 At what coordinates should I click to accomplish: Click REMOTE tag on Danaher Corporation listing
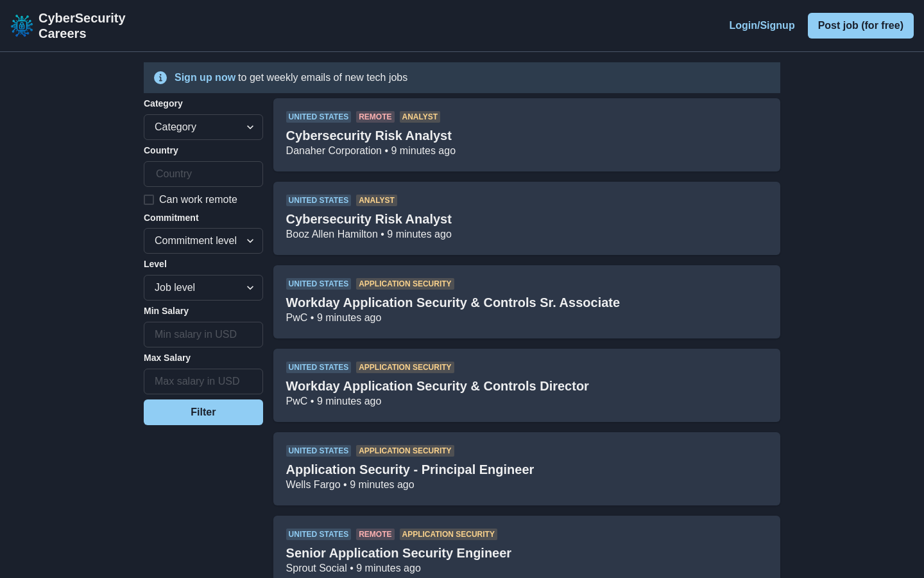(375, 117)
